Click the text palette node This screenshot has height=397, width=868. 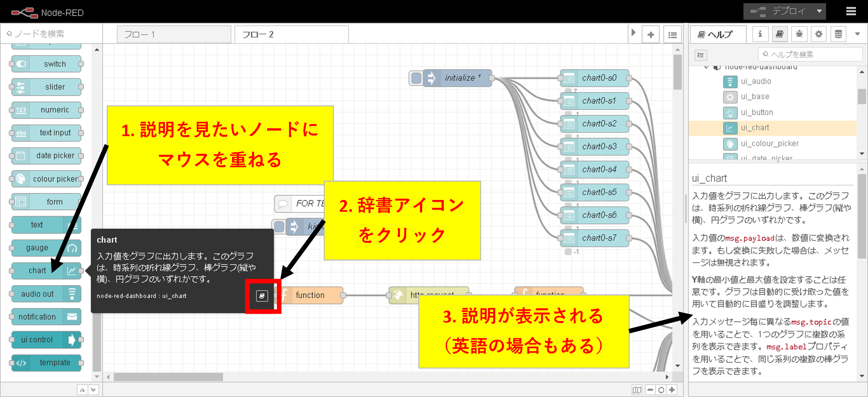(46, 225)
